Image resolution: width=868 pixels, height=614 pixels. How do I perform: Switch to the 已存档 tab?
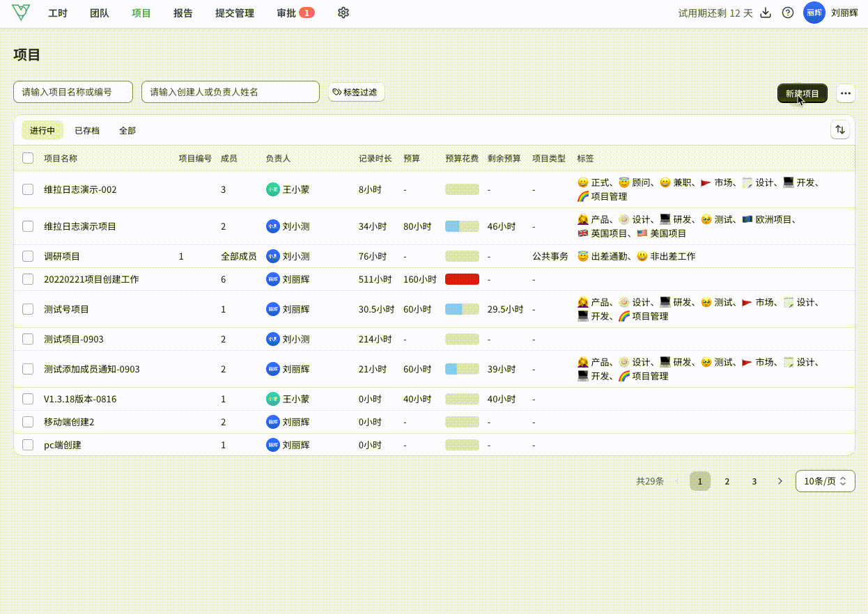pyautogui.click(x=87, y=130)
